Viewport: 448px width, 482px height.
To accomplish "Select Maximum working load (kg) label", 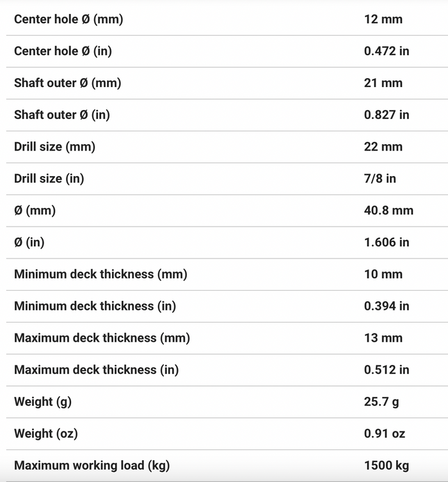I will pos(92,465).
